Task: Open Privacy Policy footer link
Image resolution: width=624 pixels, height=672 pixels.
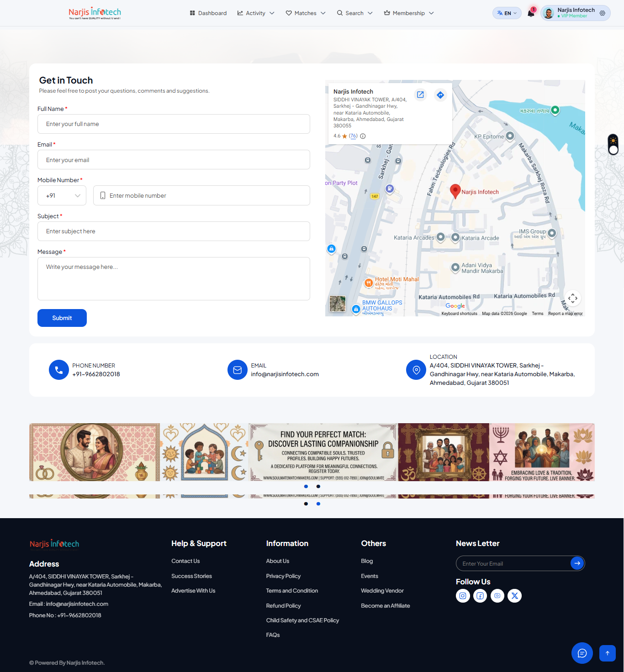Action: [x=283, y=576]
